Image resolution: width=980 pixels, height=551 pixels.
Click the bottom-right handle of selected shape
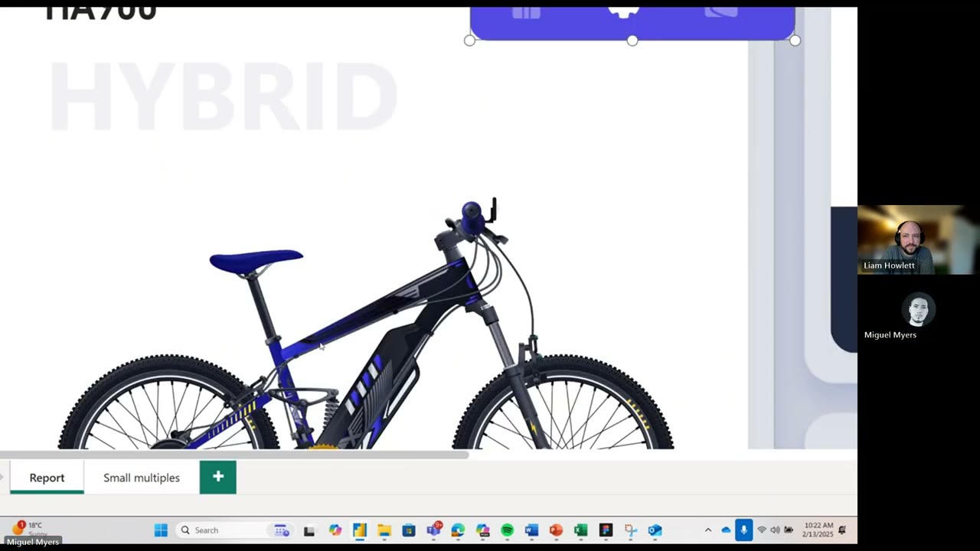(x=795, y=41)
